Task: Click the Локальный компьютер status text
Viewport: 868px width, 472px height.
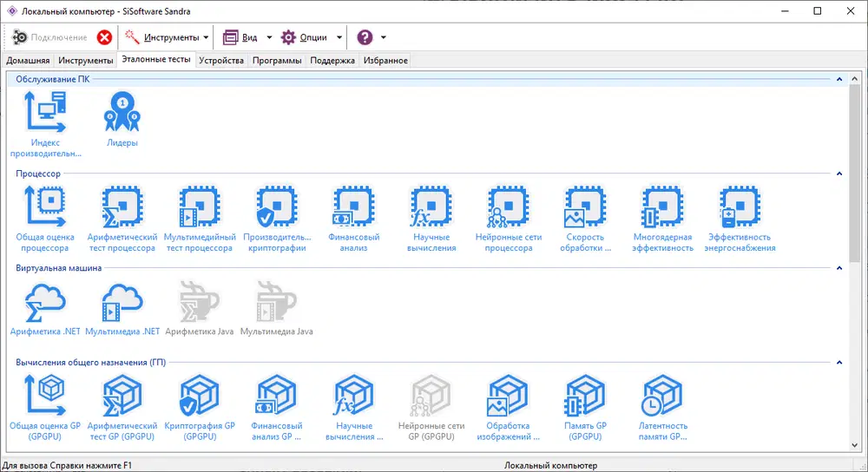Action: [550, 465]
